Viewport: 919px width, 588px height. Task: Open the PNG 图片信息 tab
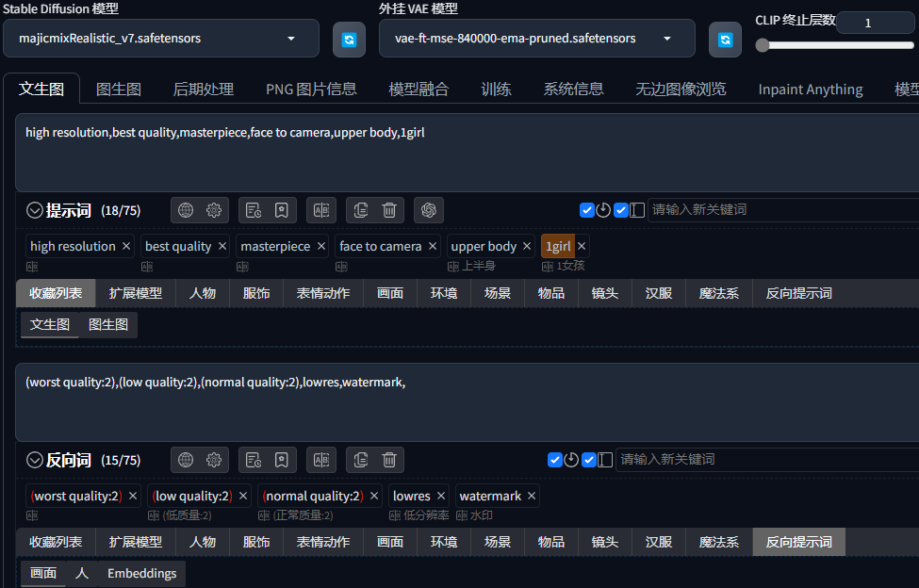pyautogui.click(x=311, y=89)
